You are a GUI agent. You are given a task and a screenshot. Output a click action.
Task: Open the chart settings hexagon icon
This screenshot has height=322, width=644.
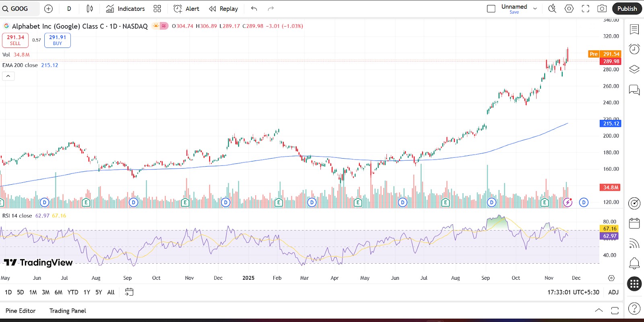pyautogui.click(x=569, y=8)
